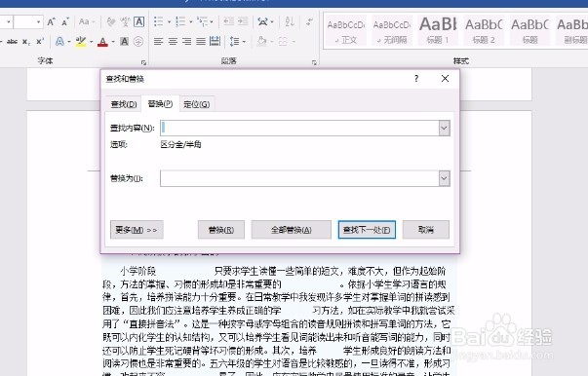Select the 替换(P) tab
The width and height of the screenshot is (588, 376).
(x=160, y=103)
